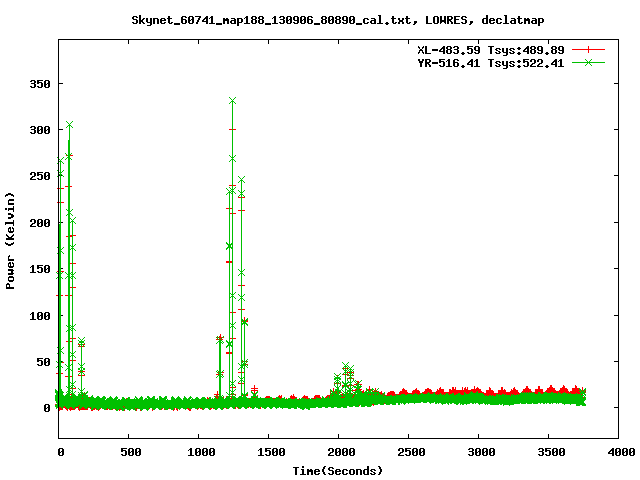Click y-axis tick label 250

click(x=40, y=176)
